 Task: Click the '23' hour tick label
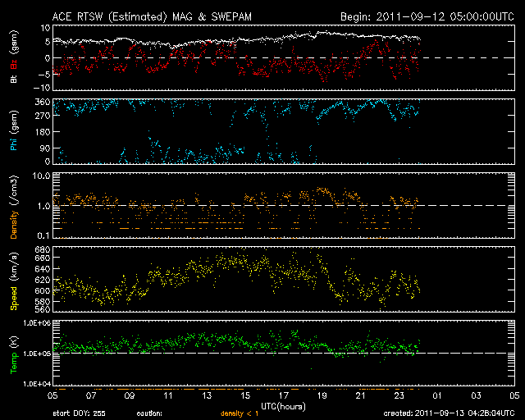point(399,396)
